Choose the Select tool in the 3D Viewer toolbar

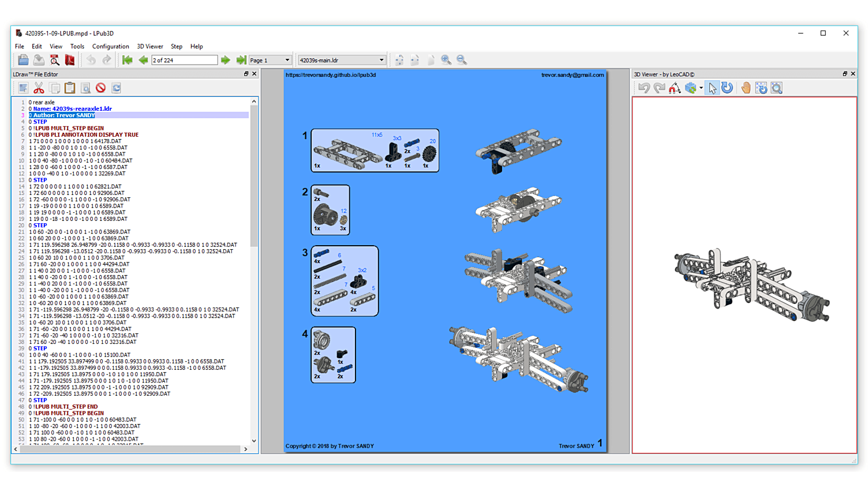(x=712, y=88)
